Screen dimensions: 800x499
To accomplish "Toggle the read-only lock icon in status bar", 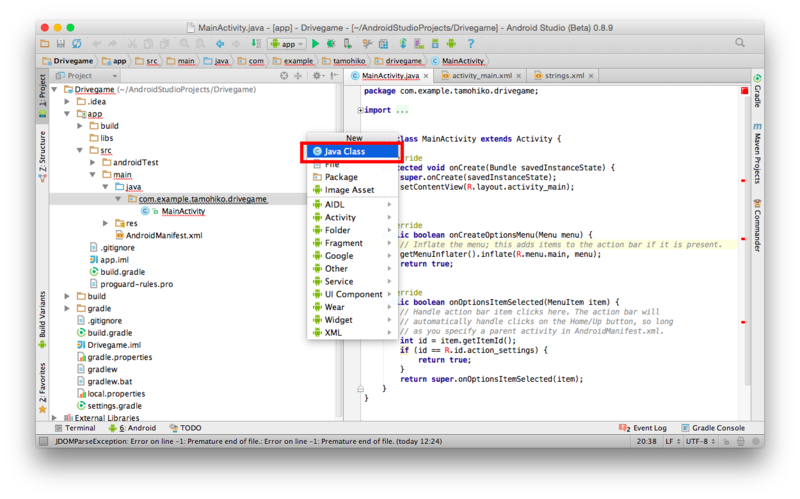I will point(726,441).
